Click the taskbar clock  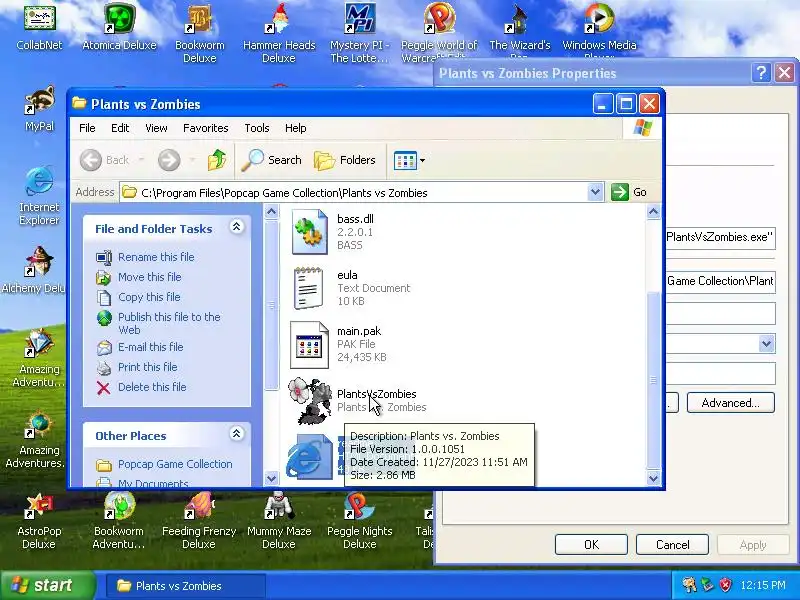(x=763, y=585)
